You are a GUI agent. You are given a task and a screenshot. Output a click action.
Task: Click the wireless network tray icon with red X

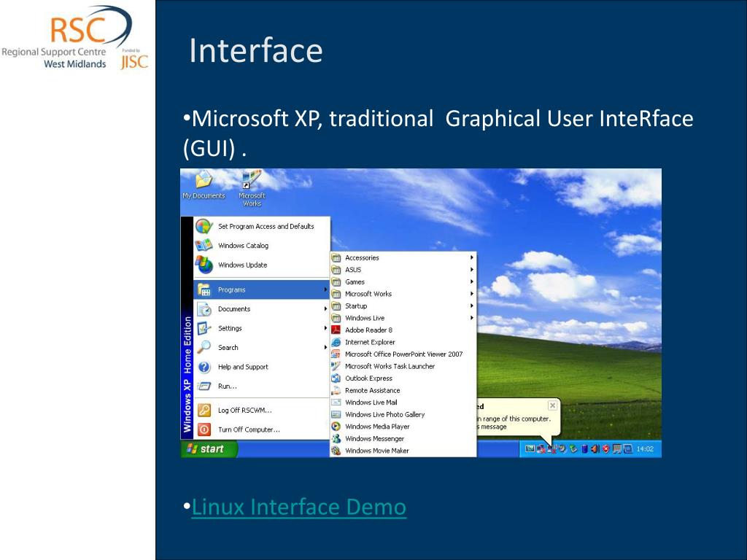pyautogui.click(x=551, y=448)
